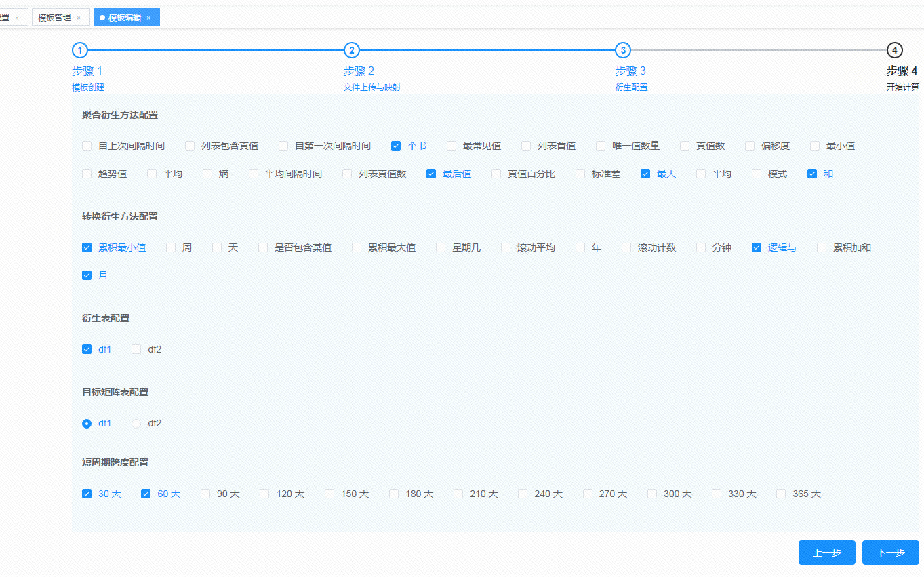Check the 年 checkbox
The image size is (924, 577).
(580, 247)
